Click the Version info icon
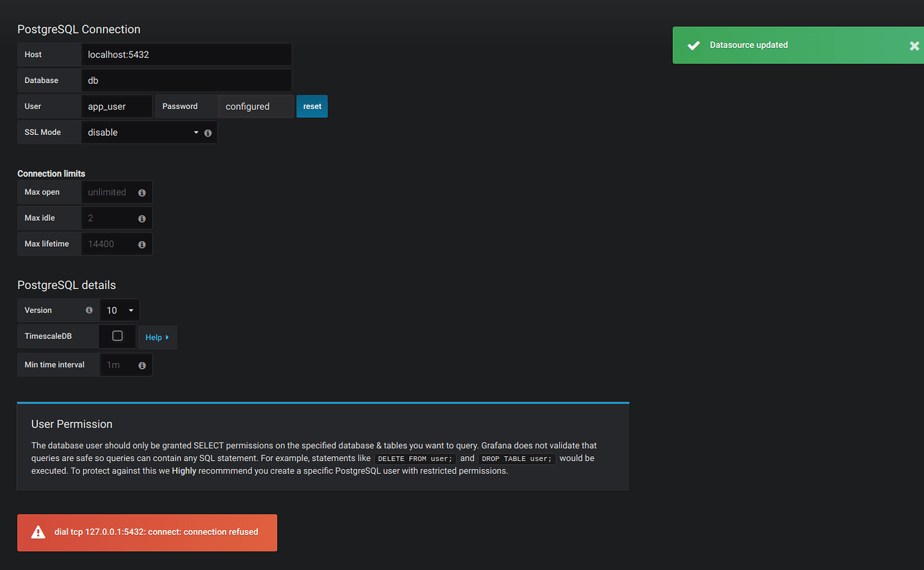Viewport: 924px width, 570px height. 89,310
